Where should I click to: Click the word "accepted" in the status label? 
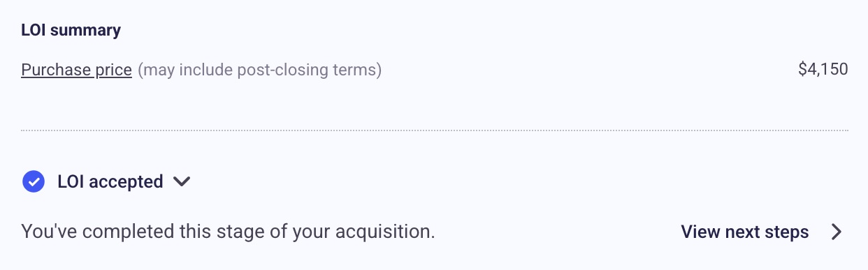pos(126,182)
